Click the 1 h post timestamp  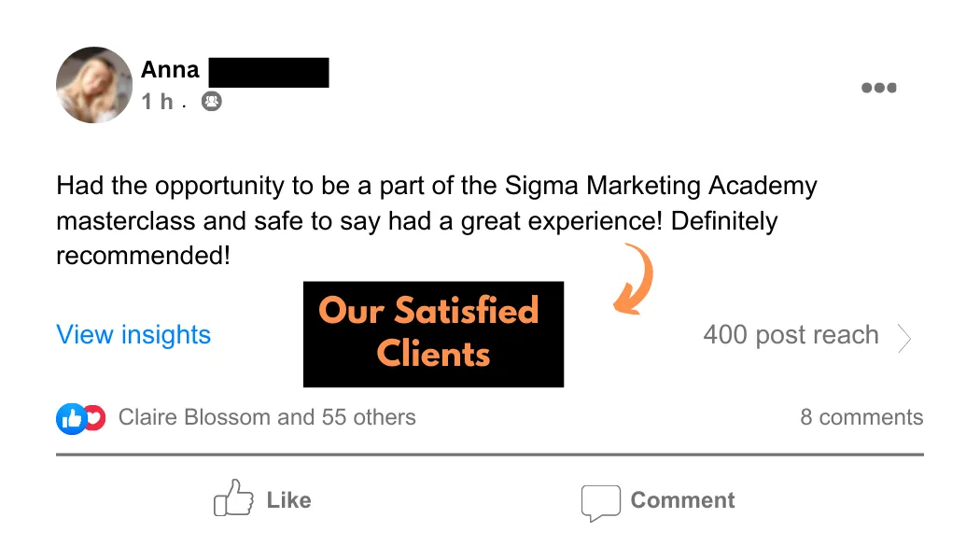tap(157, 101)
